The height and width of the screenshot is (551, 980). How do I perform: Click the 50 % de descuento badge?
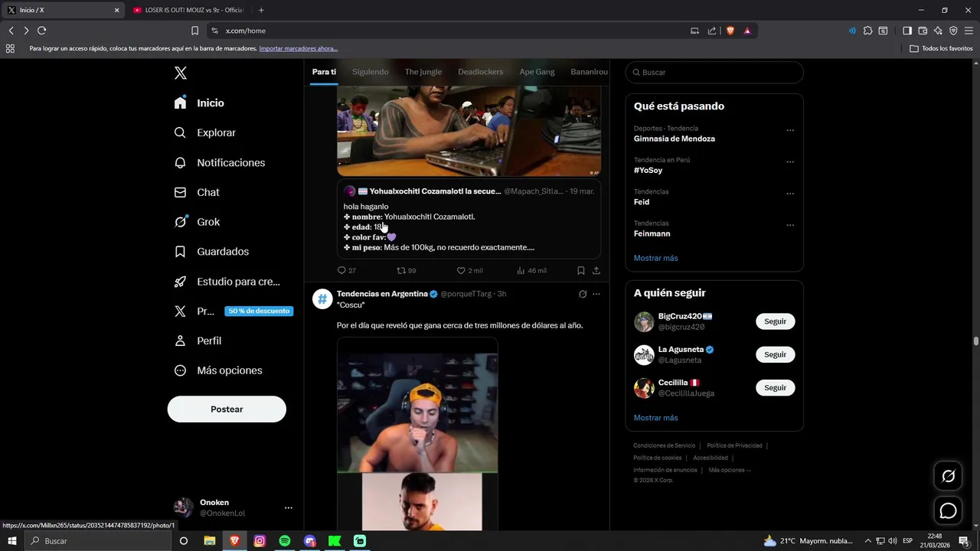[x=259, y=311]
